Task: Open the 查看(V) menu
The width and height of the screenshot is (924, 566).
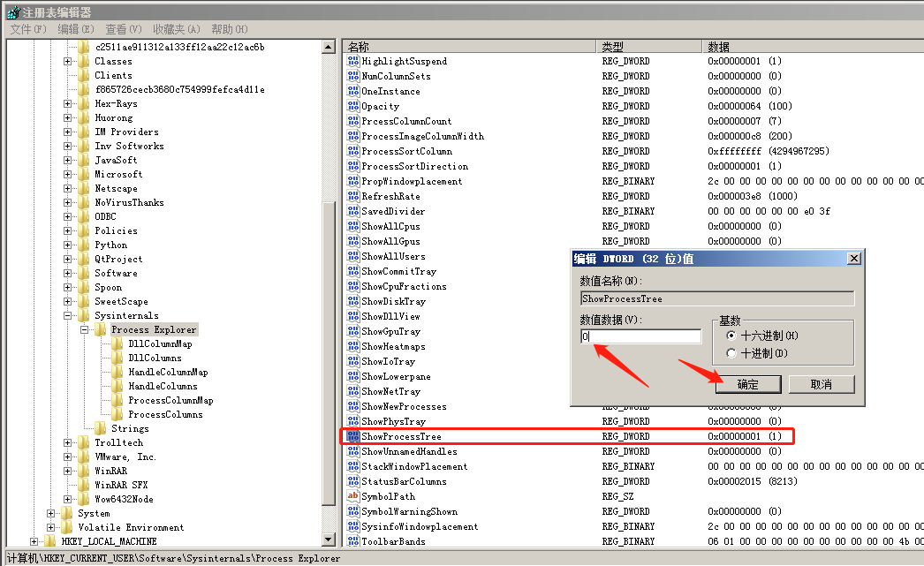Action: pos(123,29)
